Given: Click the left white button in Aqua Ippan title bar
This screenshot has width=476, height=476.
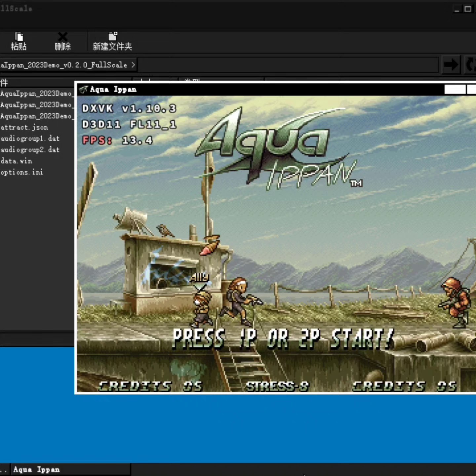Looking at the screenshot, I should click(455, 89).
